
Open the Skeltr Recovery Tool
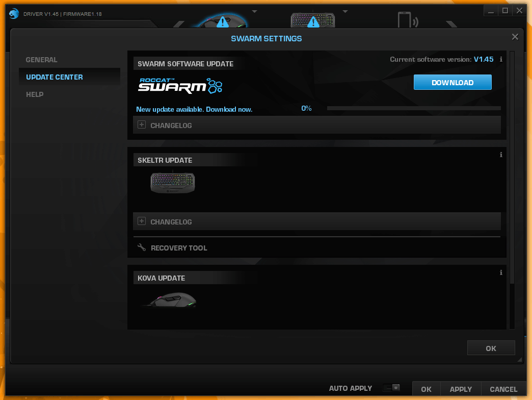pyautogui.click(x=179, y=248)
